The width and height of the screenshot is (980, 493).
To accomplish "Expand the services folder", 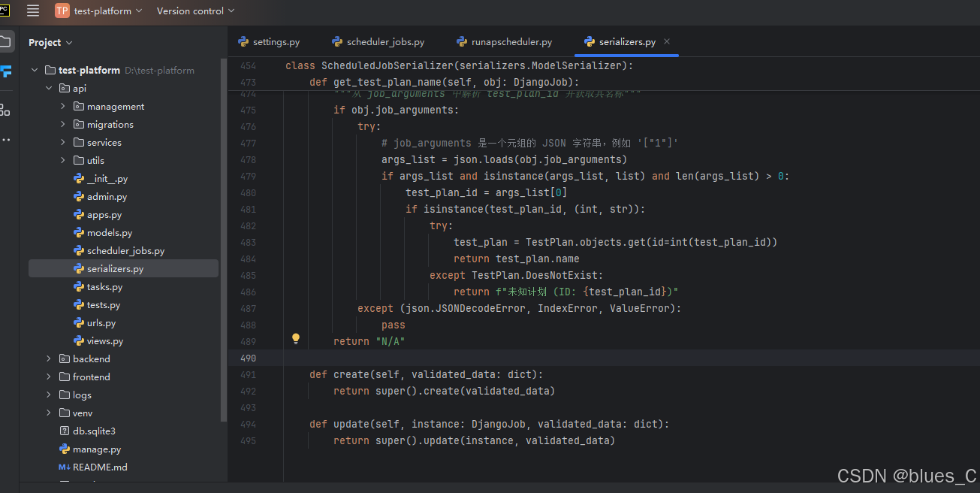I will tap(63, 142).
